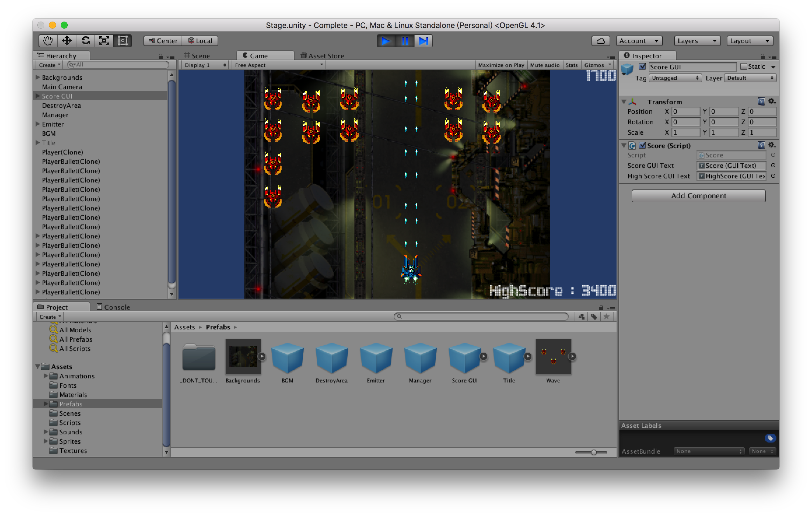Adjust the project icon size slider
The height and width of the screenshot is (516, 812).
[594, 452]
